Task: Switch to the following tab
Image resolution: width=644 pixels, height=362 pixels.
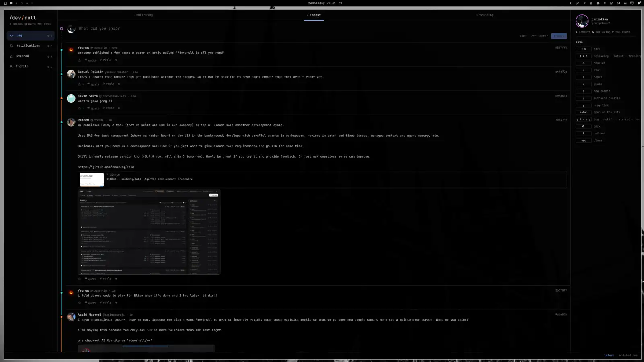Action: pyautogui.click(x=143, y=15)
